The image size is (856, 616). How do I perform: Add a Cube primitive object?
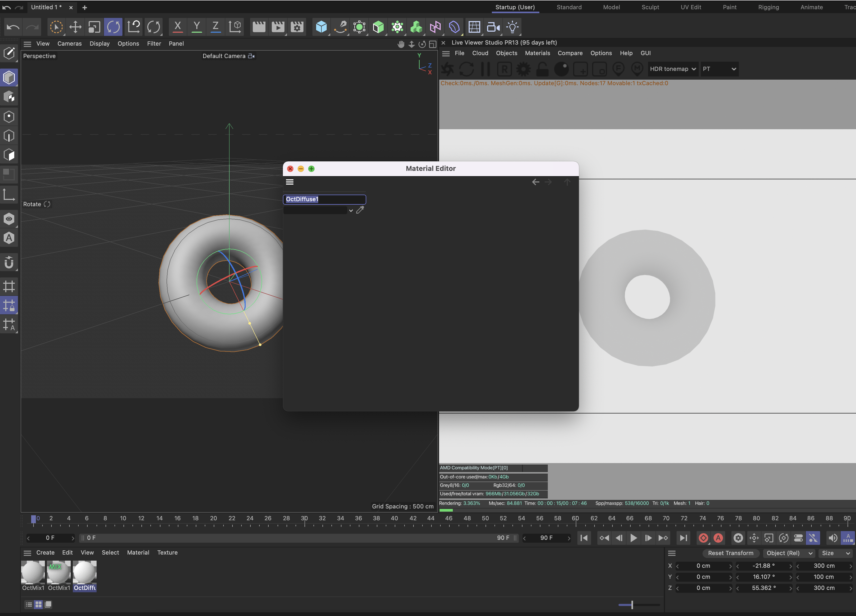click(321, 27)
